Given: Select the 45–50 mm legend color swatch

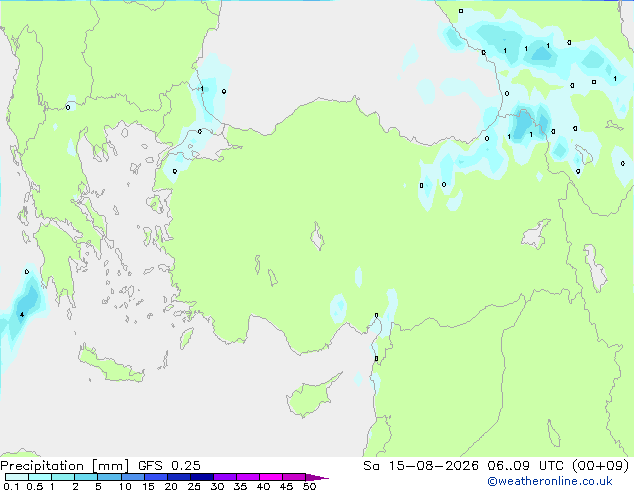Looking at the screenshot, I should 294,477.
